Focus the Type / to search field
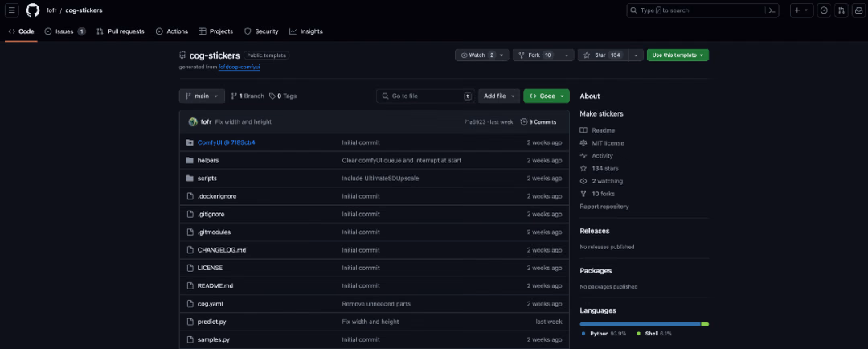Image resolution: width=868 pixels, height=349 pixels. pos(702,10)
